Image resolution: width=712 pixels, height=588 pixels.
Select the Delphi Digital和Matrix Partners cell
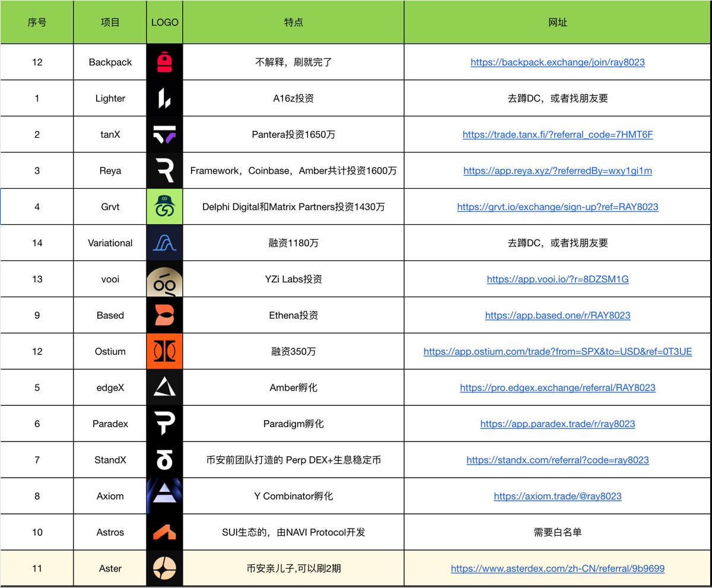point(293,207)
